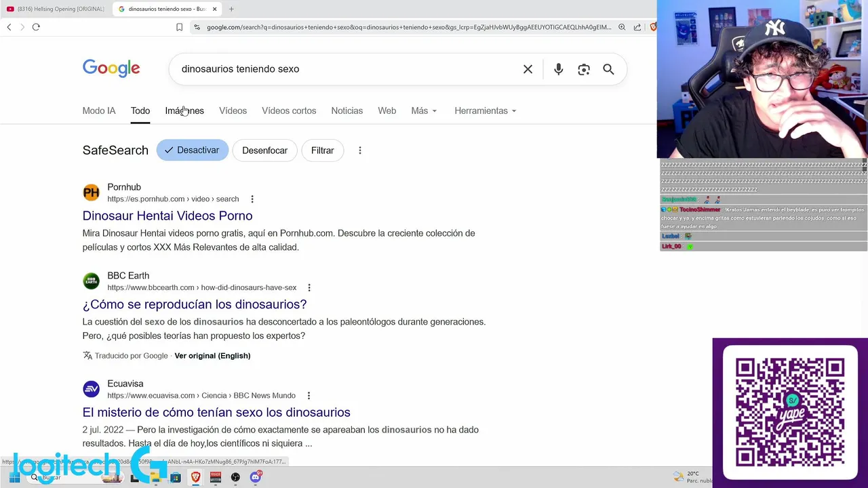The width and height of the screenshot is (868, 488).
Task: Click the Google search text field
Action: pyautogui.click(x=346, y=69)
